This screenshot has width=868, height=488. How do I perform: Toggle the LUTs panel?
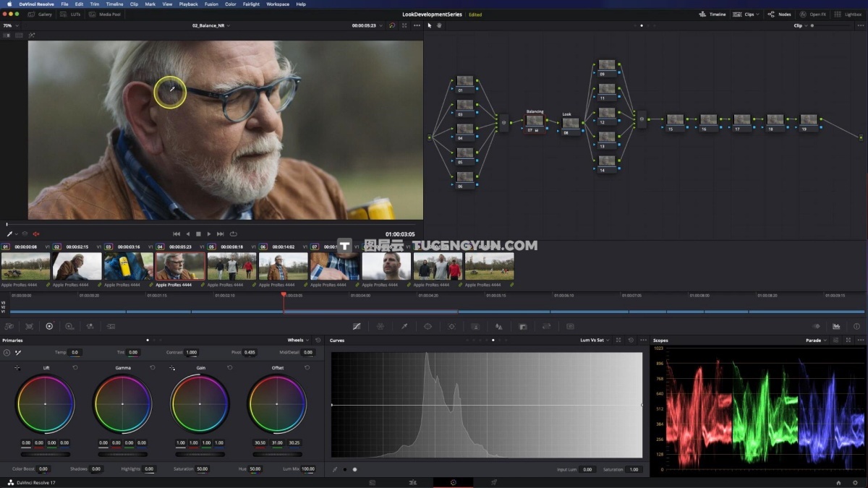click(x=72, y=14)
